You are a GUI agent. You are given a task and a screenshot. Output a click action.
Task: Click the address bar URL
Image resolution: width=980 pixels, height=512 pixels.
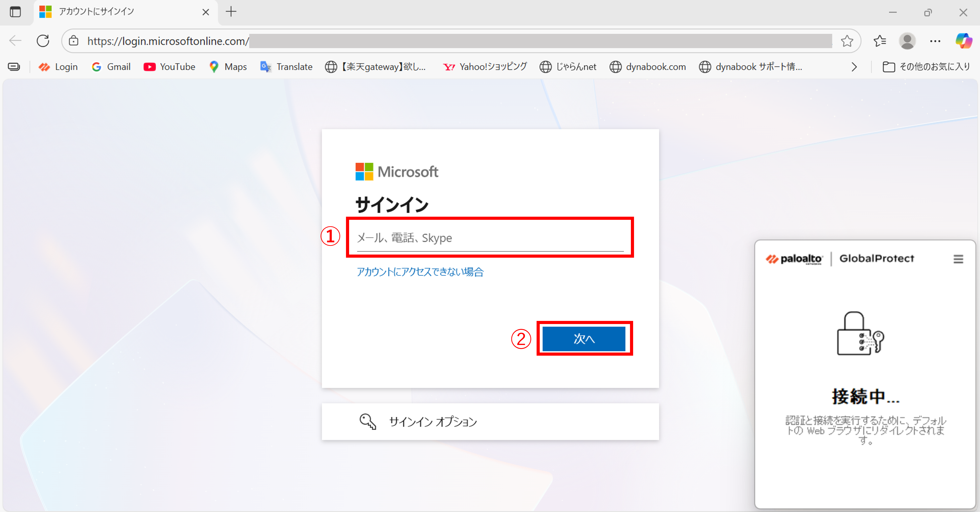pos(167,41)
